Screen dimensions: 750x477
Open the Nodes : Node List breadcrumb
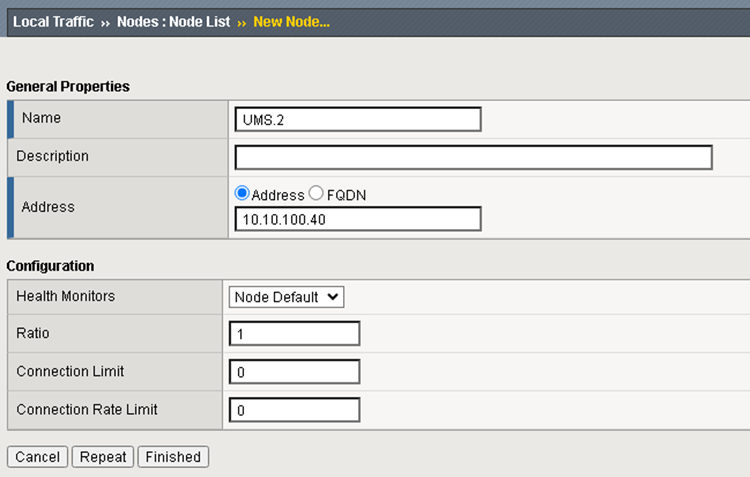173,21
